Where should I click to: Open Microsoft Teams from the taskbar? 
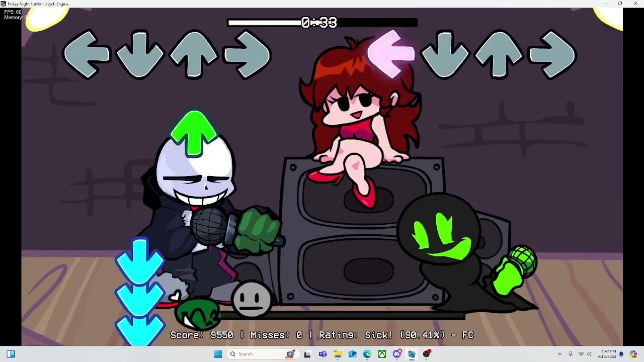pos(323,354)
